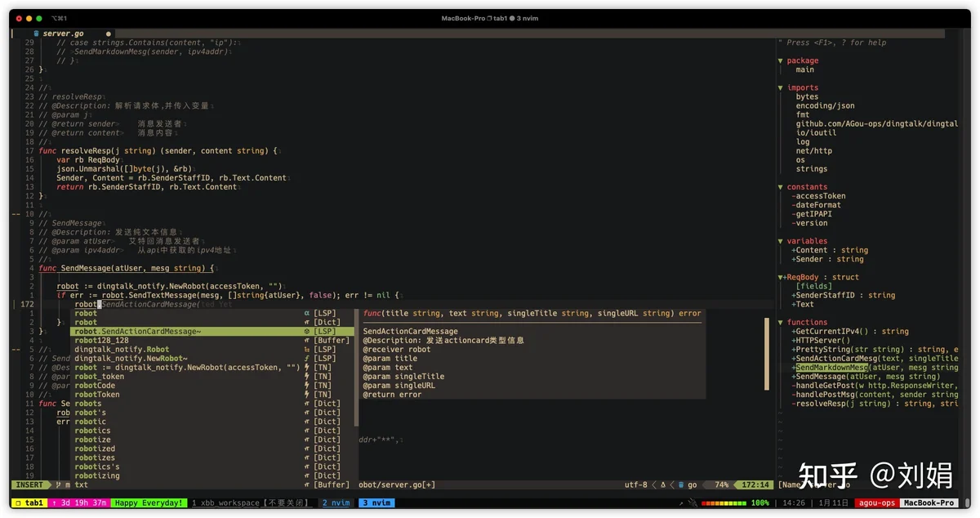Click the Go file icon on server.go tab

[36, 33]
